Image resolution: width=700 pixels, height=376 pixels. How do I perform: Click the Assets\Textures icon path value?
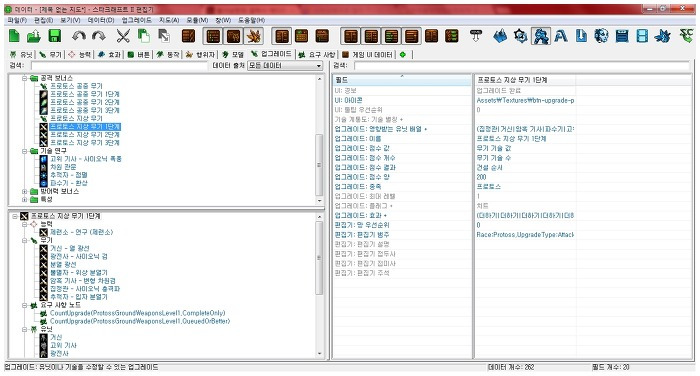coord(525,100)
